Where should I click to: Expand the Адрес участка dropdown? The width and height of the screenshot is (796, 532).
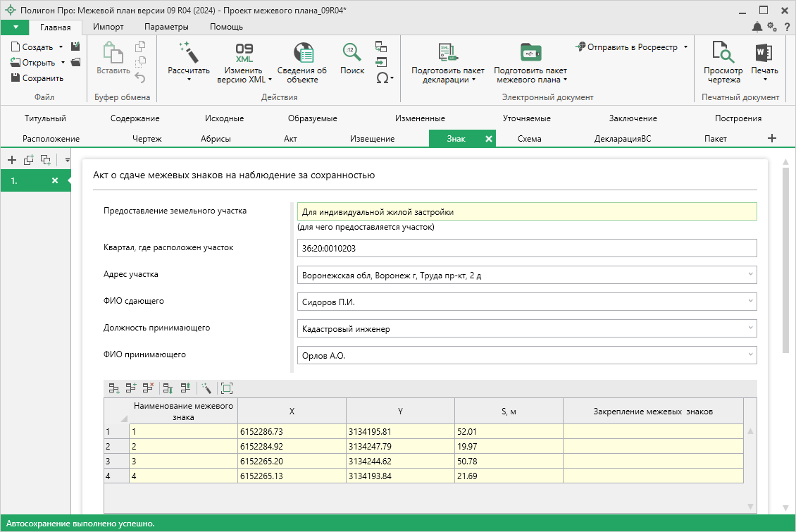tap(750, 275)
